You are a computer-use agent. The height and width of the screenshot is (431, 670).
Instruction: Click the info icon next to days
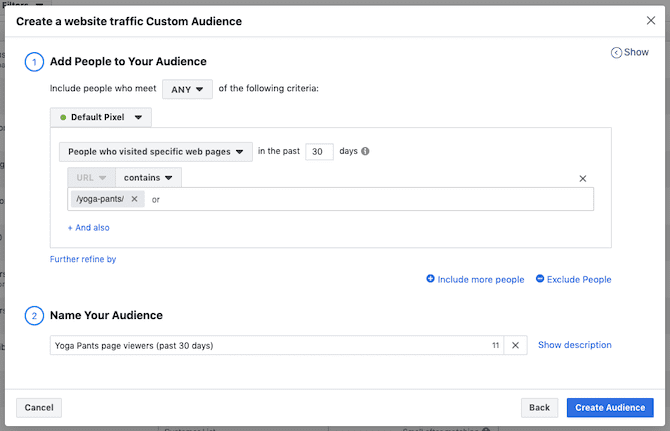365,152
